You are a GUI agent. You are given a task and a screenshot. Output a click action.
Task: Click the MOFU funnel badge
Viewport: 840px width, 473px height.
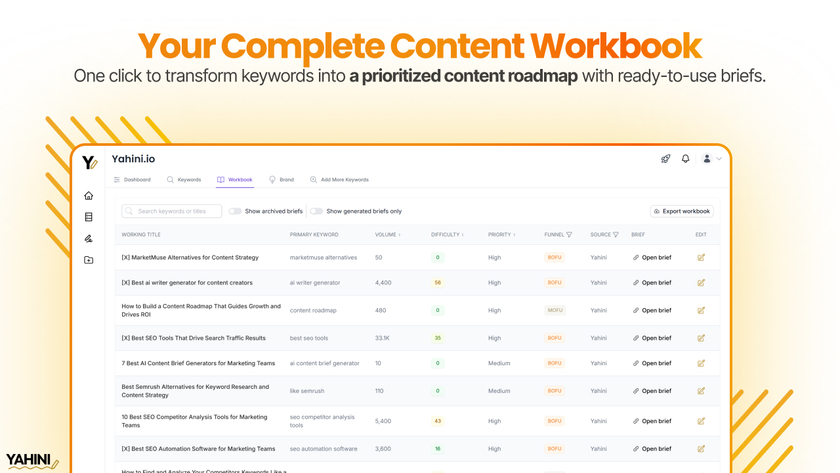(555, 311)
